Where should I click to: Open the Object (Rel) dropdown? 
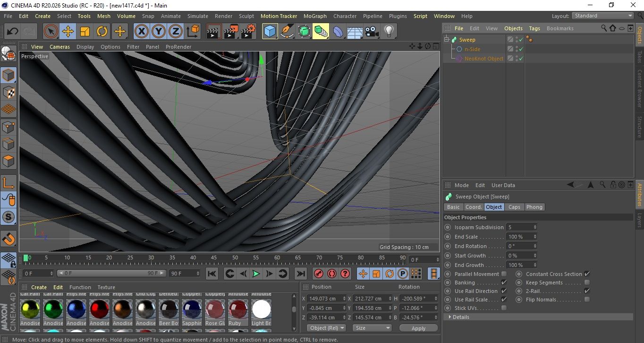tap(326, 328)
